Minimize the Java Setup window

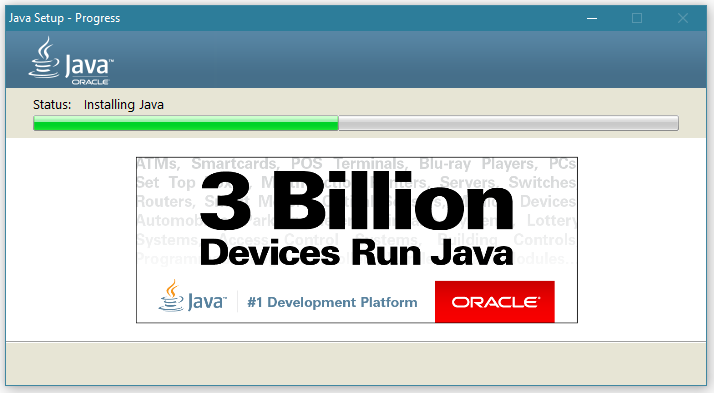point(592,18)
